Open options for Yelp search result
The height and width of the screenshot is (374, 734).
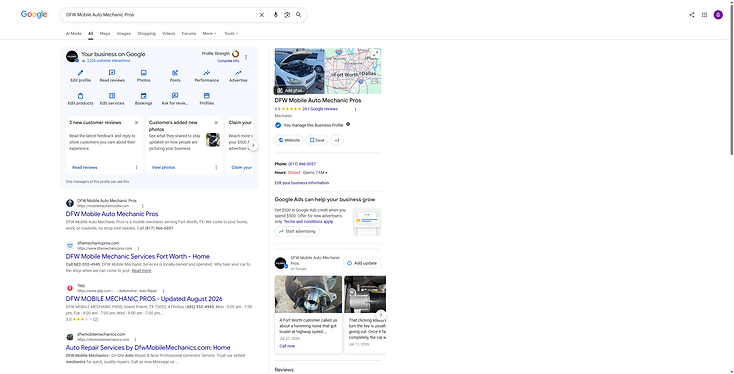[x=163, y=291]
